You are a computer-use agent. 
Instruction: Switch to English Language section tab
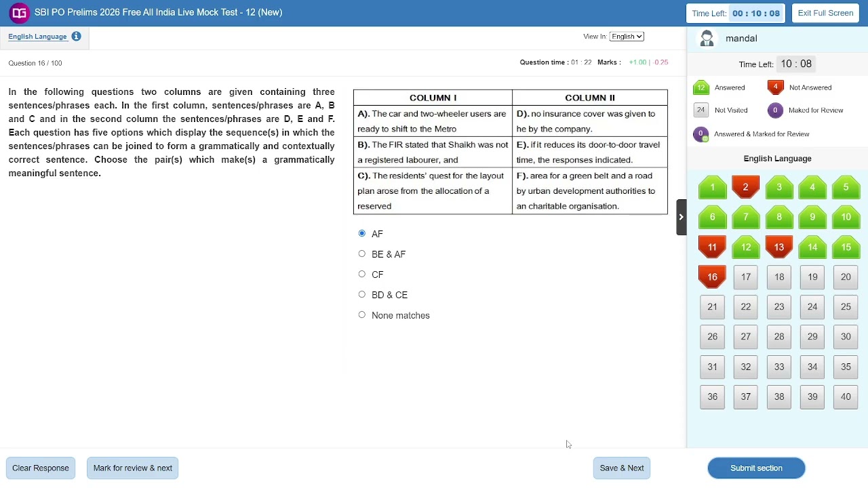tap(37, 37)
